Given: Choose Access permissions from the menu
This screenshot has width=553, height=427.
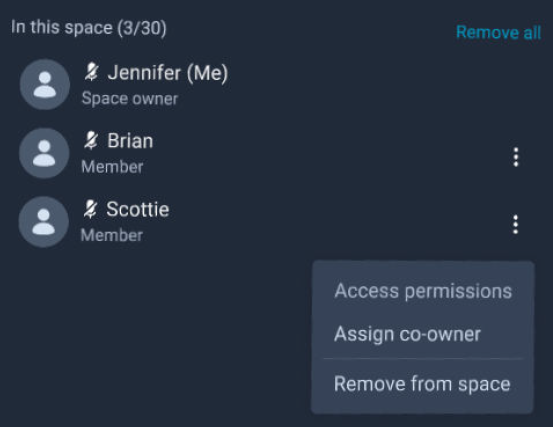Looking at the screenshot, I should tap(423, 292).
